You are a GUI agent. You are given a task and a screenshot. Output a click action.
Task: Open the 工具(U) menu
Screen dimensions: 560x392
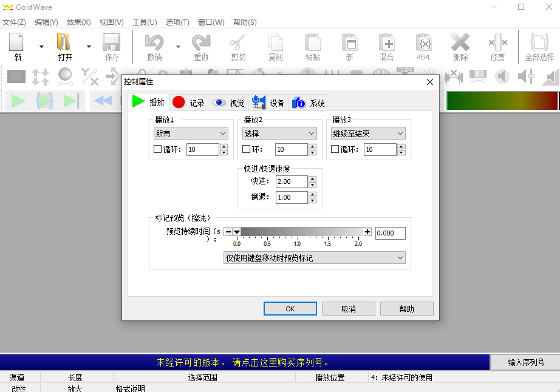coord(145,22)
